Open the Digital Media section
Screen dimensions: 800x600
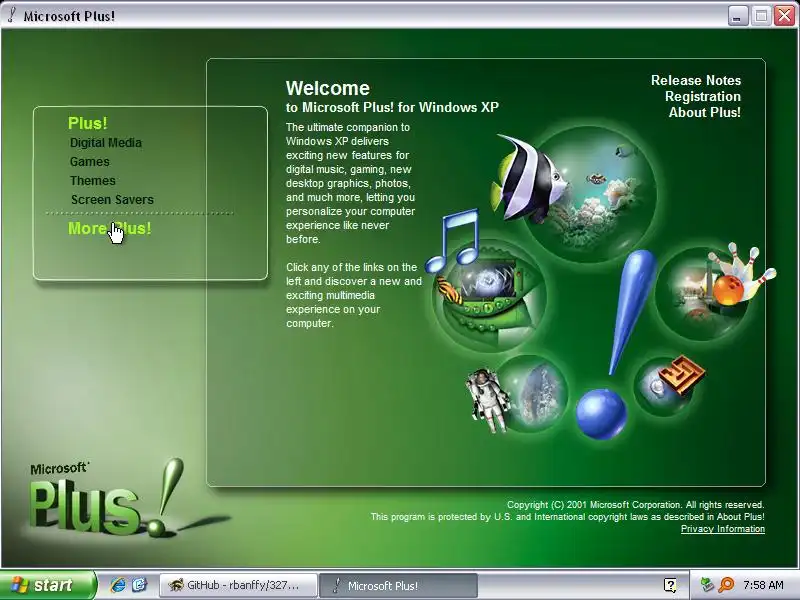click(106, 143)
